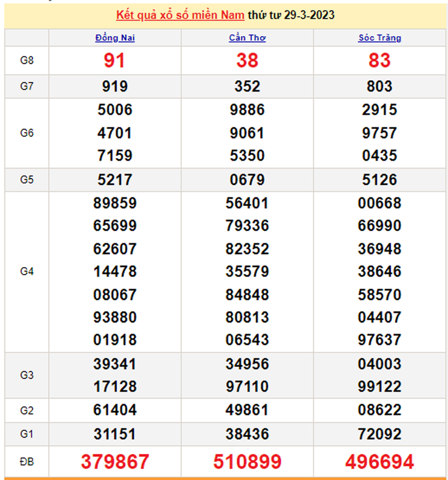
Task: Click G7 result 919
Action: (115, 87)
